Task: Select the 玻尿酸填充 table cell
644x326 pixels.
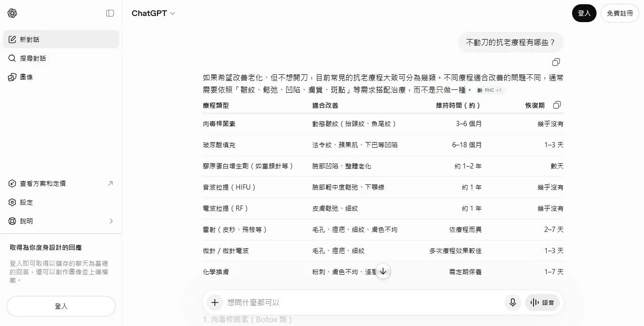Action: (220, 145)
